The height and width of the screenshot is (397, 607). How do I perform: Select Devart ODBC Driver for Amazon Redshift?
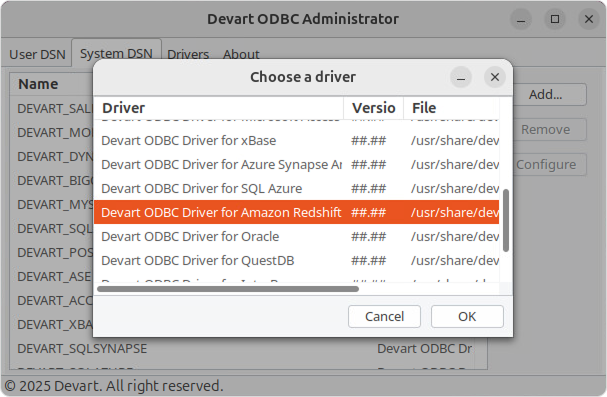(x=297, y=212)
